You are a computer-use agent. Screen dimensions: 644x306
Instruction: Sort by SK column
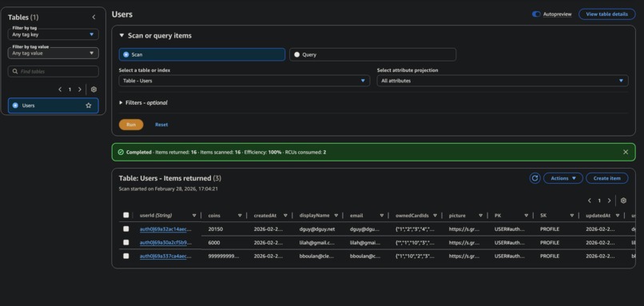coord(572,215)
